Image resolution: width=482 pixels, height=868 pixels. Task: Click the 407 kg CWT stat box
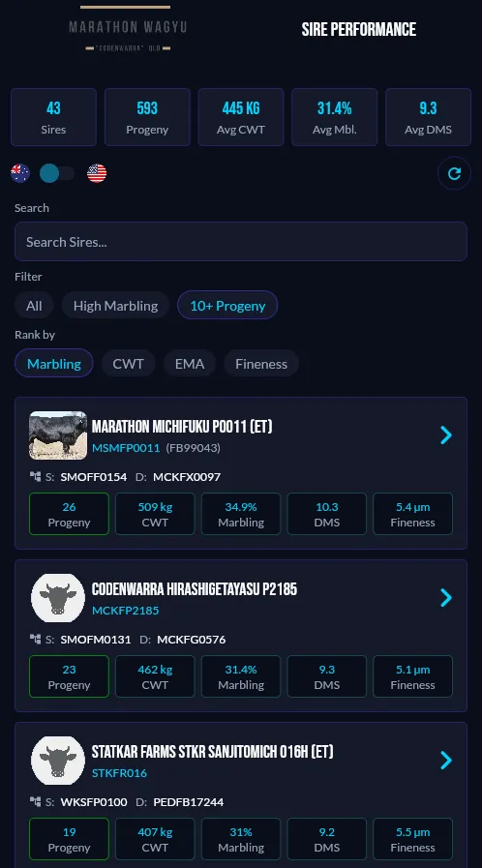tap(155, 840)
